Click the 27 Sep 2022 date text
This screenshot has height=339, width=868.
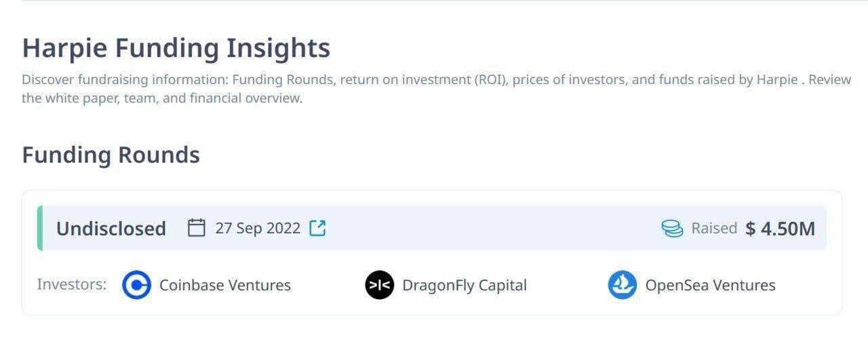click(258, 228)
